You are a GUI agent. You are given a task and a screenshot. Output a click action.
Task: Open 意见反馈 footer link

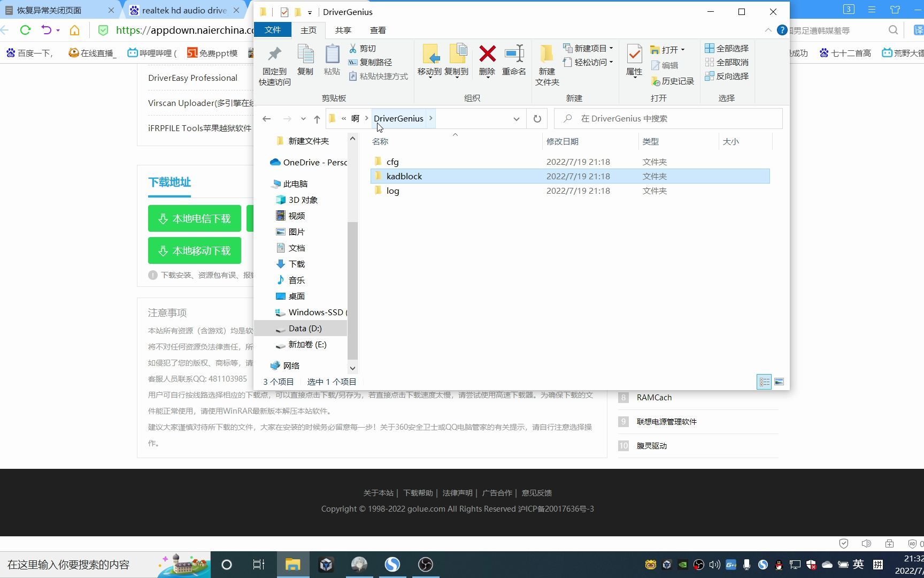point(537,493)
